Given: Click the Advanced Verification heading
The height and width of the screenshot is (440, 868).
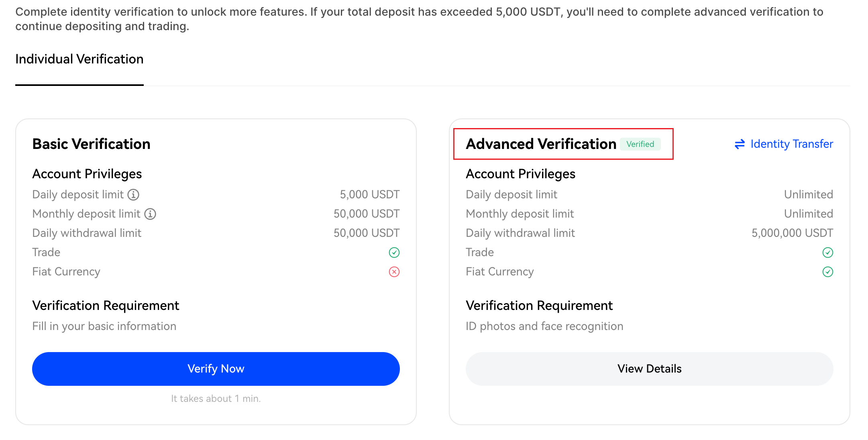Looking at the screenshot, I should point(541,144).
